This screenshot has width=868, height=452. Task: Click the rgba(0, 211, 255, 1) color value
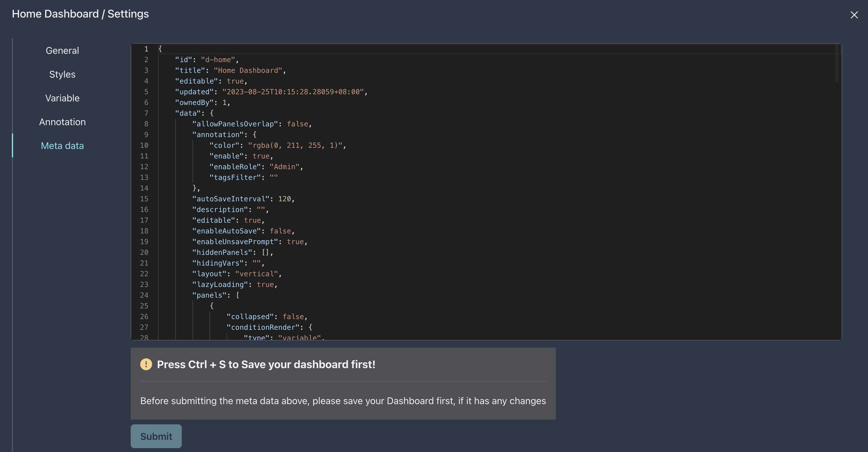tap(295, 145)
